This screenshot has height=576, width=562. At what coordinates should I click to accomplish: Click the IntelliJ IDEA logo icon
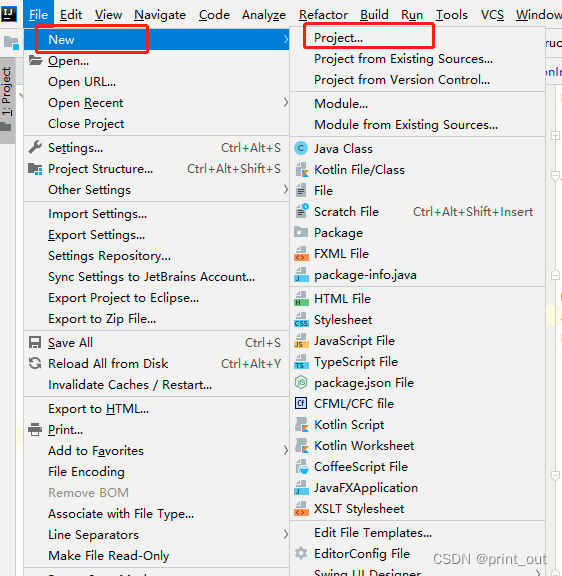(x=9, y=14)
